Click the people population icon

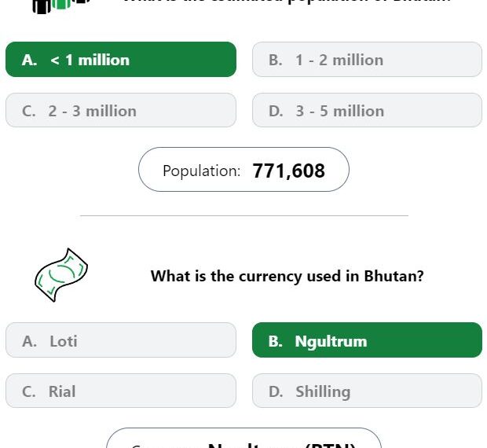click(x=61, y=6)
